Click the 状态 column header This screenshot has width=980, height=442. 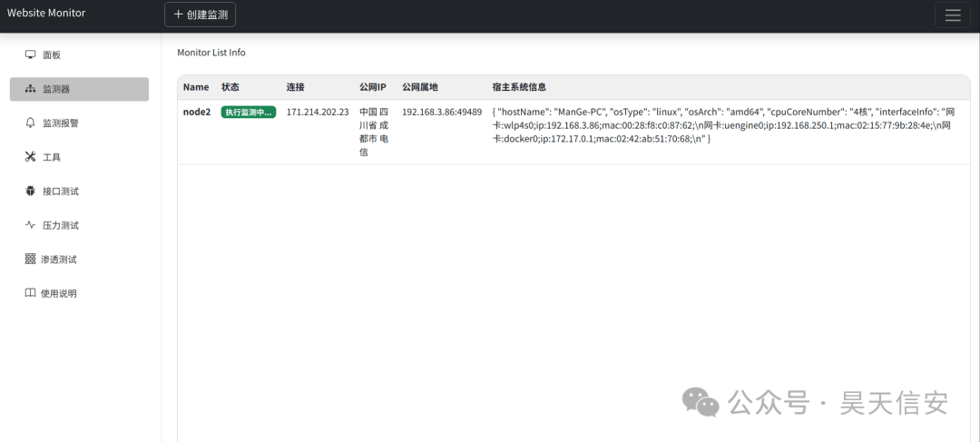pyautogui.click(x=230, y=87)
